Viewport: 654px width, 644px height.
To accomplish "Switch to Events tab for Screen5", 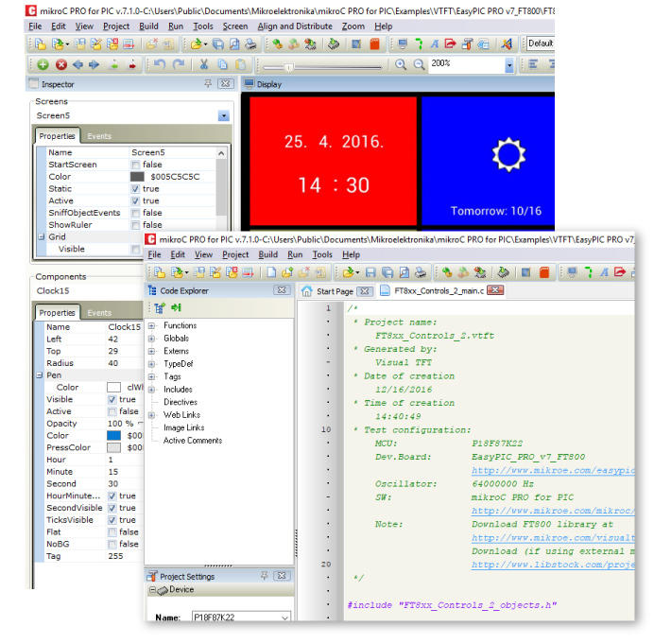I will coord(99,136).
